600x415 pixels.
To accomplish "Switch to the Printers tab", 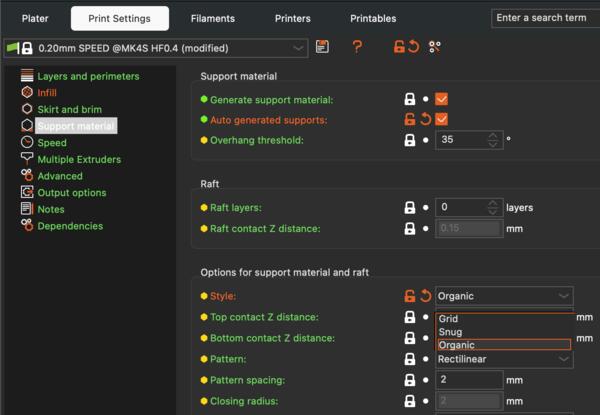I will (x=293, y=18).
